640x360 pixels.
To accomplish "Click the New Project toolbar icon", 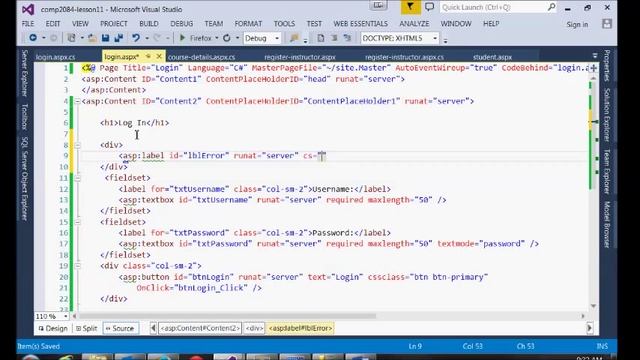I will point(71,38).
